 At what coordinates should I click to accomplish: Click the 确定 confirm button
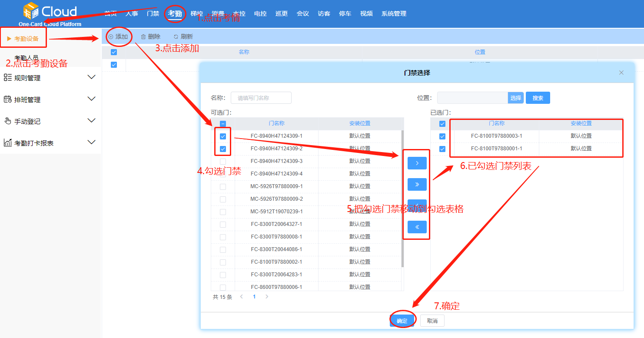[x=402, y=321]
